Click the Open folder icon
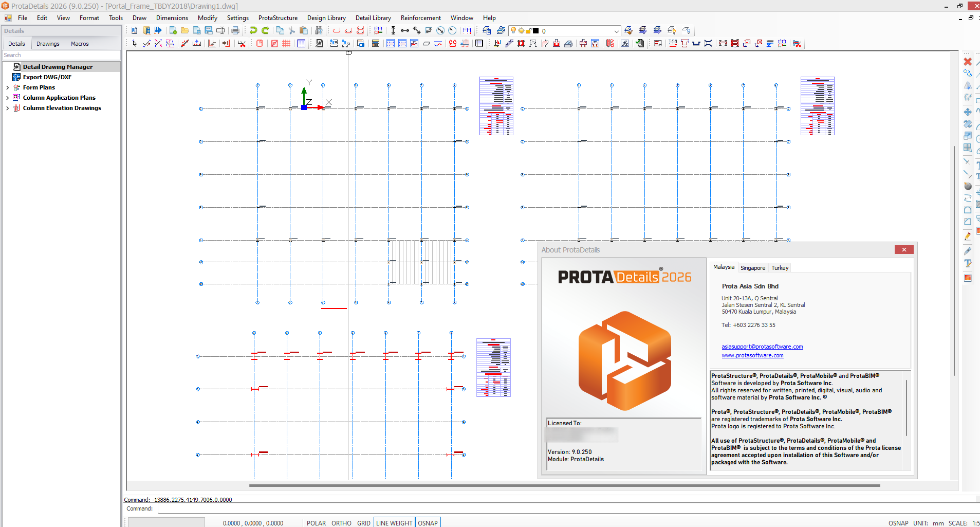The image size is (980, 527). [x=185, y=30]
